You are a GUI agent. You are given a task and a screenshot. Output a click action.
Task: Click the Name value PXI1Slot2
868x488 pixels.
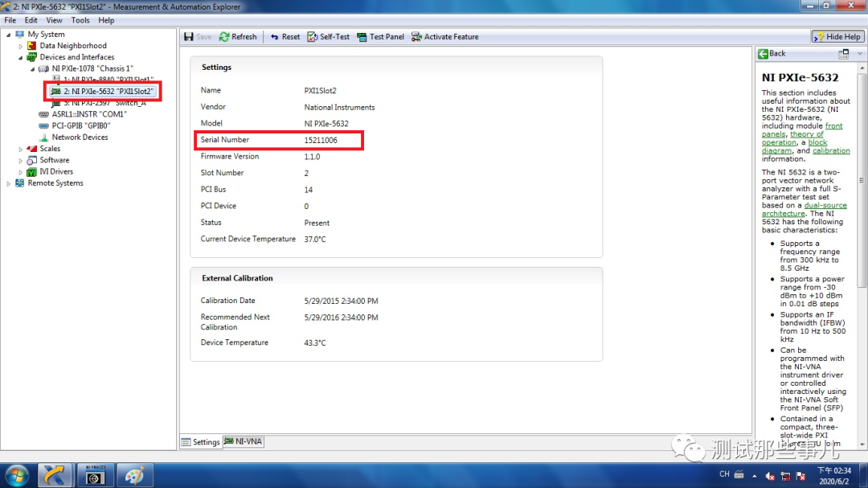tap(320, 91)
